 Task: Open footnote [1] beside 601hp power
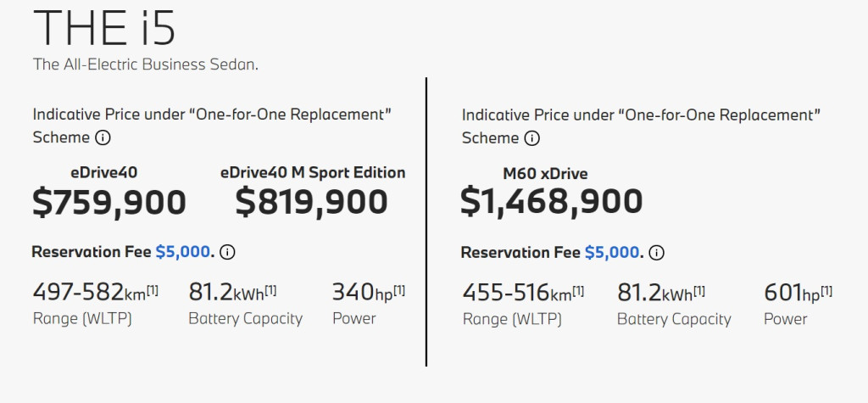click(826, 291)
